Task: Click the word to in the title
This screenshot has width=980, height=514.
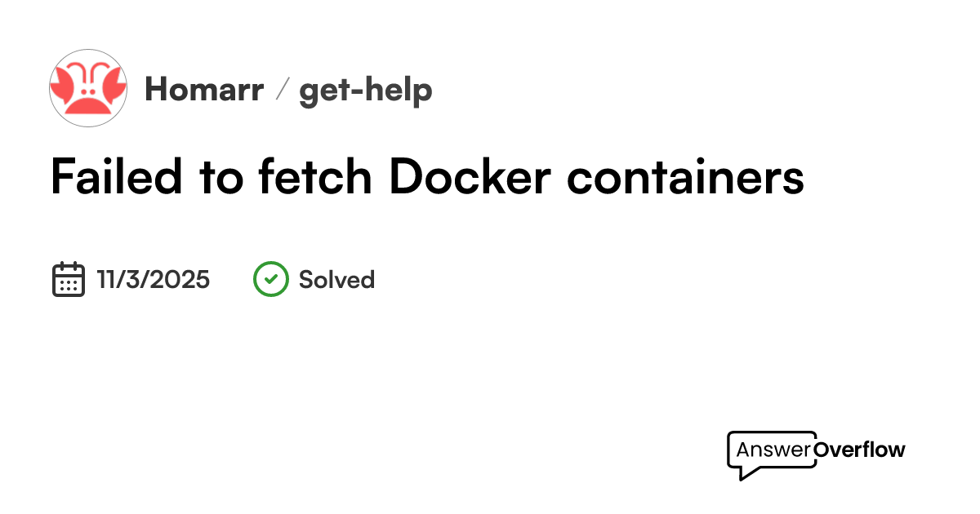Action: pos(221,177)
